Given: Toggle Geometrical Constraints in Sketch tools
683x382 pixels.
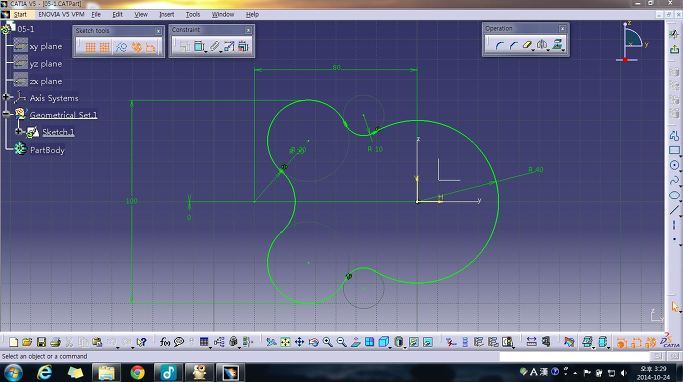Looking at the screenshot, I should click(x=136, y=47).
